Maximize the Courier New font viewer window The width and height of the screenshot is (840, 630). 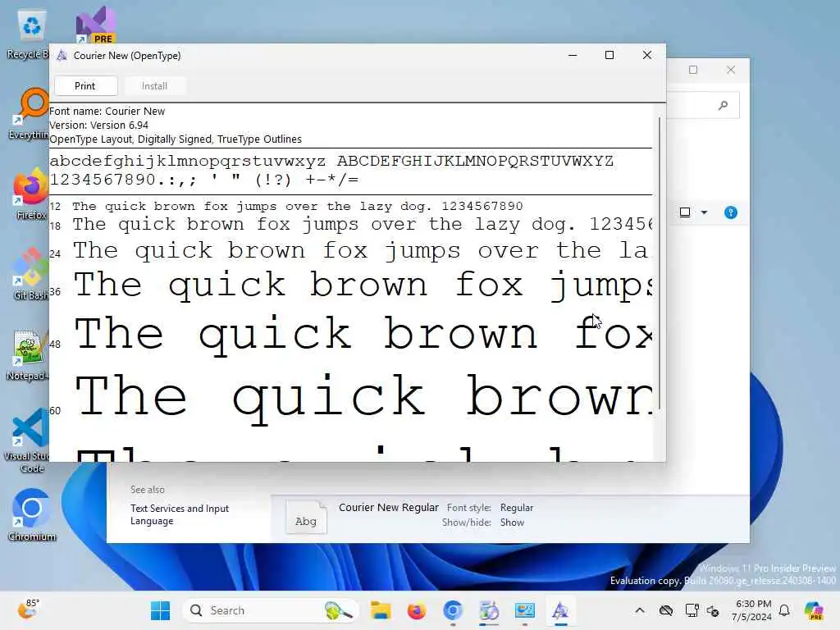coord(609,55)
